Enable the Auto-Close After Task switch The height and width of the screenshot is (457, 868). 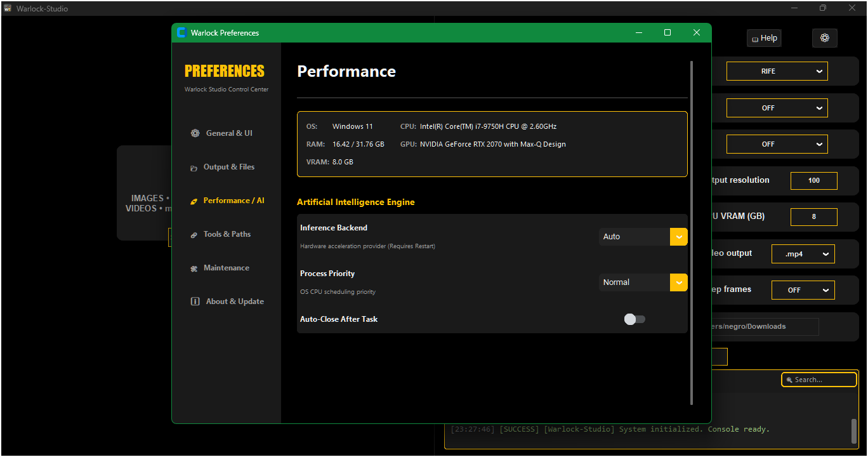(635, 319)
